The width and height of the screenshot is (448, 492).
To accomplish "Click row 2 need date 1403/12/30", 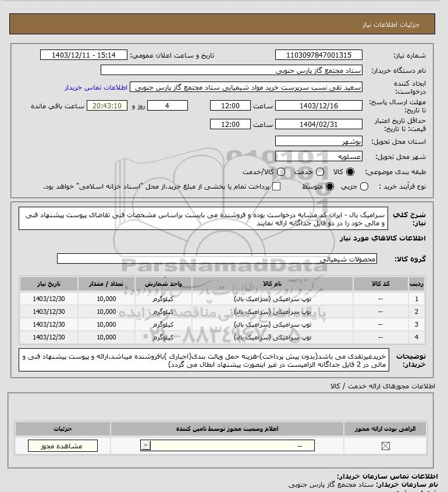I will point(49,312).
